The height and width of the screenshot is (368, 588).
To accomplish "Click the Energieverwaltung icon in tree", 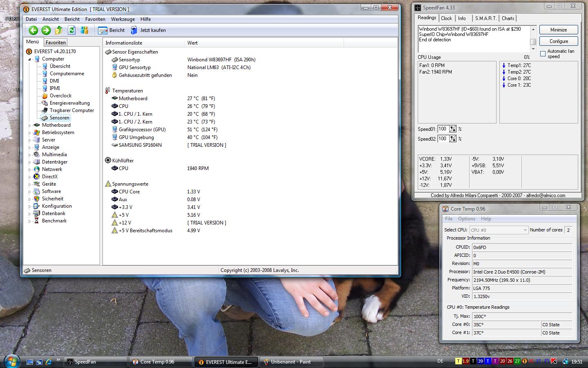I will pyautogui.click(x=45, y=103).
